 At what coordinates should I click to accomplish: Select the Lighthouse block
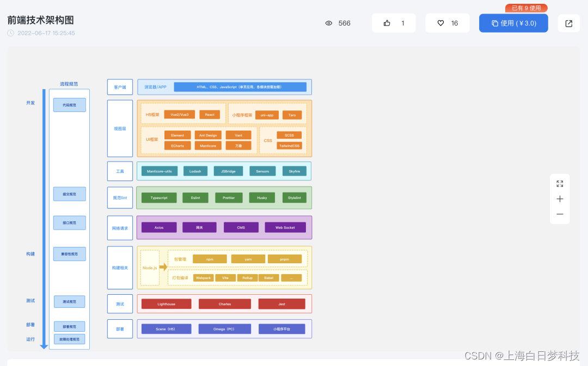[167, 304]
